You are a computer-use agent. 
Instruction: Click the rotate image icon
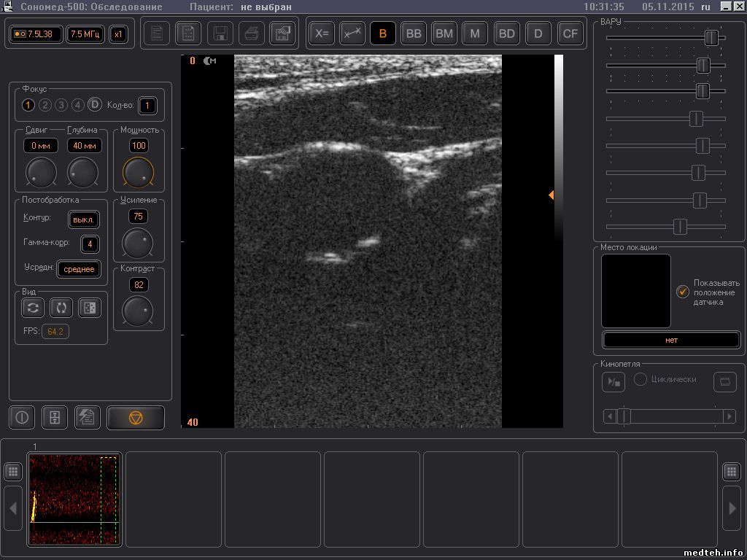61,308
